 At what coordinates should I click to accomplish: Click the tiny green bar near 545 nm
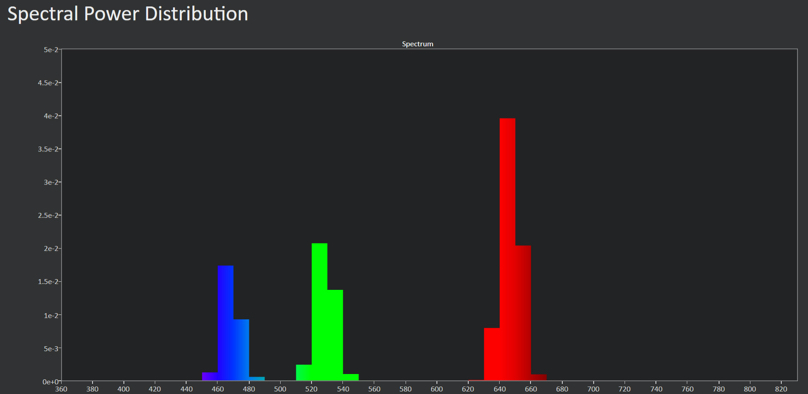click(350, 378)
